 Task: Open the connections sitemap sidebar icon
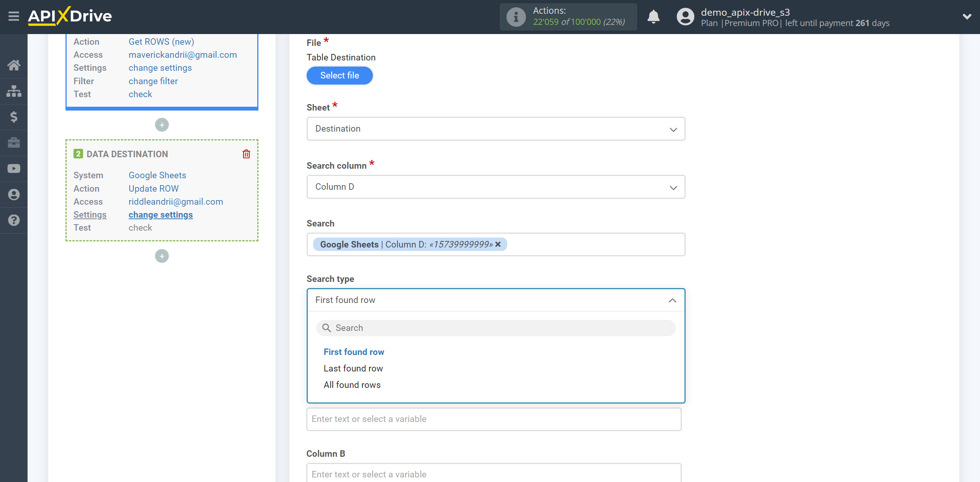(14, 91)
